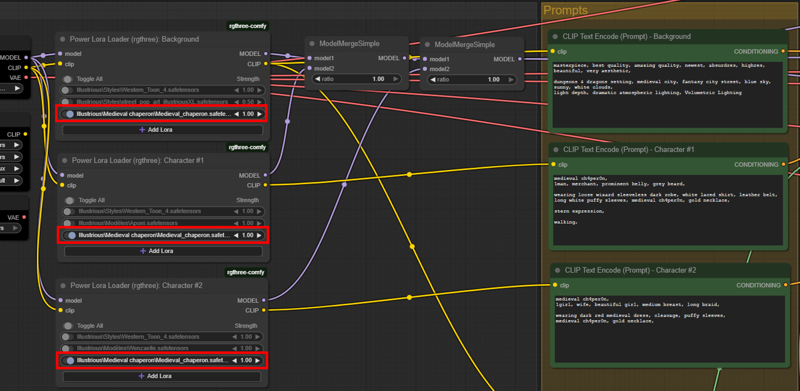
Task: Click the model input port of Character #1 Lora Loader
Action: pos(62,175)
